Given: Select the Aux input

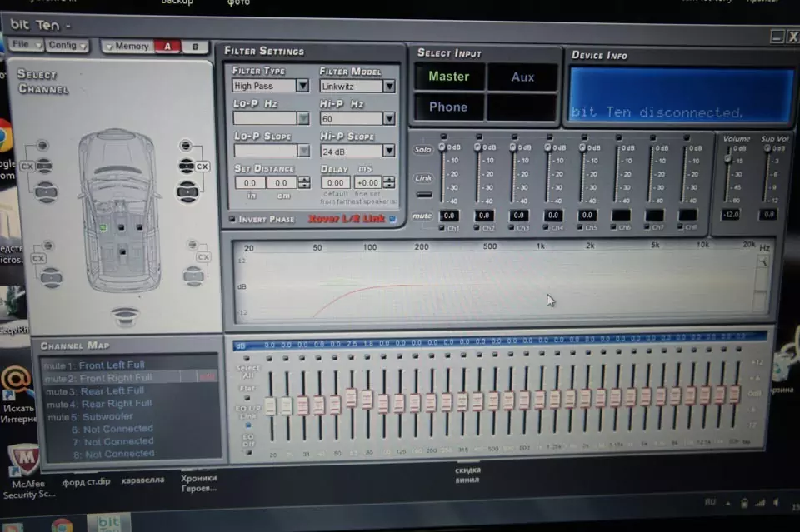Looking at the screenshot, I should (x=522, y=77).
